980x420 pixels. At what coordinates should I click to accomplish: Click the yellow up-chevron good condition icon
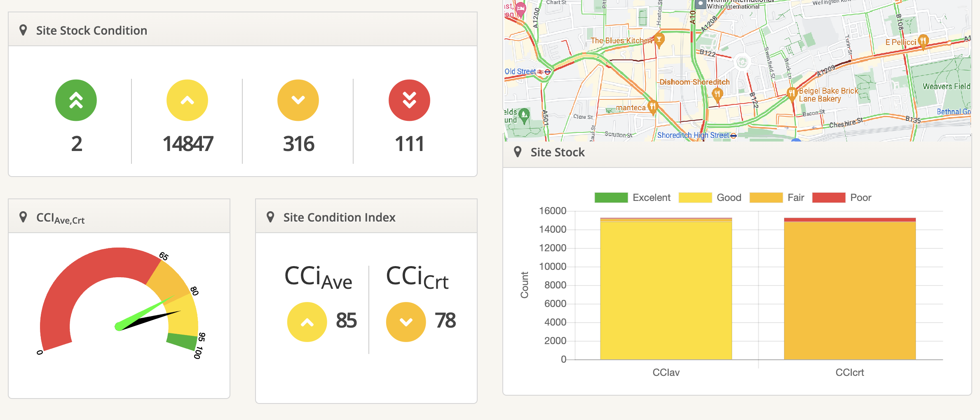[187, 100]
